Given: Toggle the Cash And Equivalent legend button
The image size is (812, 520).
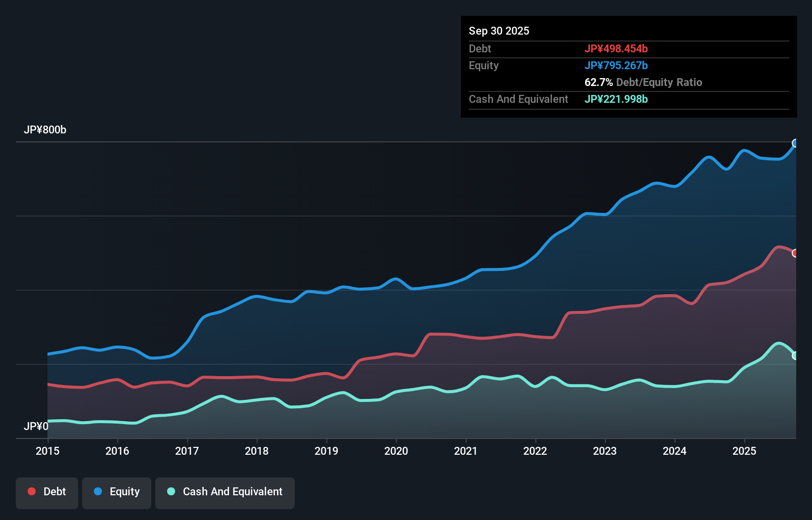Looking at the screenshot, I should coord(225,493).
